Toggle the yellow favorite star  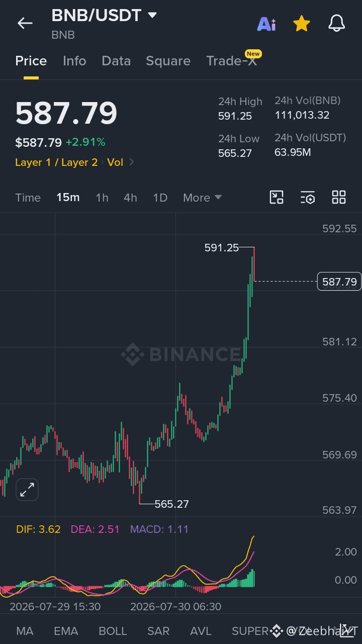coord(301,23)
